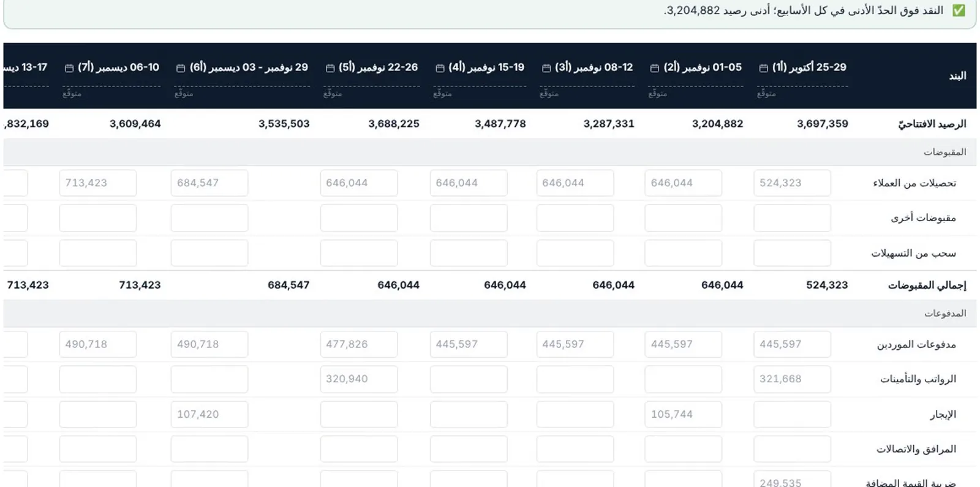980x487 pixels.
Task: Open calendar icon for week 22-26 نوفمبر (5أ)
Action: tap(330, 68)
